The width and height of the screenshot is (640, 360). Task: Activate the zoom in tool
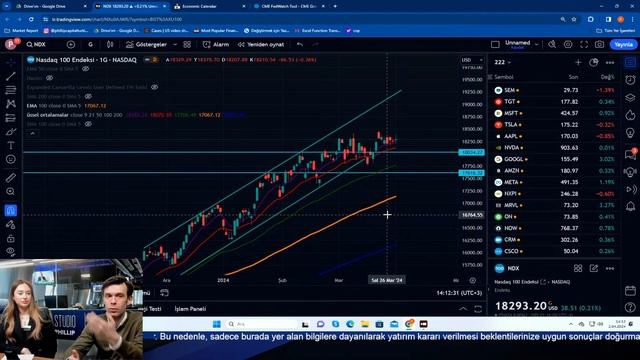click(11, 191)
